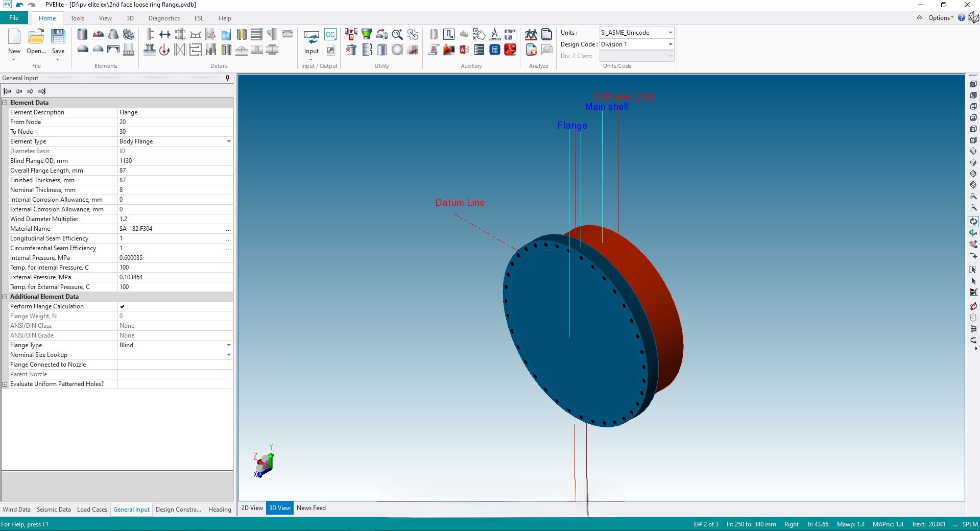
Task: Open the Design Code dropdown
Action: [670, 44]
